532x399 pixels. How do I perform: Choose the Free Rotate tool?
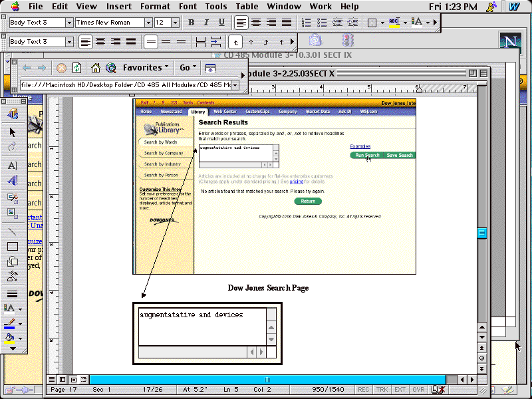coord(13,146)
